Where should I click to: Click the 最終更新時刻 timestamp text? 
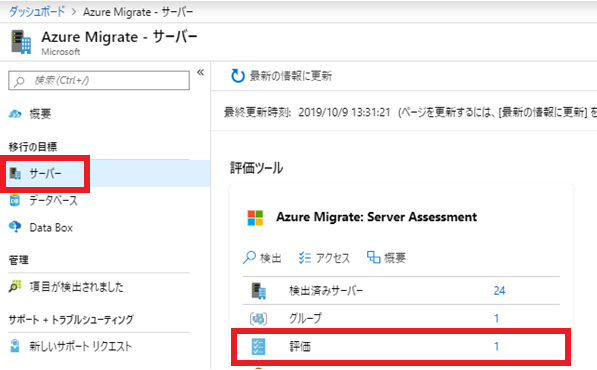(307, 112)
